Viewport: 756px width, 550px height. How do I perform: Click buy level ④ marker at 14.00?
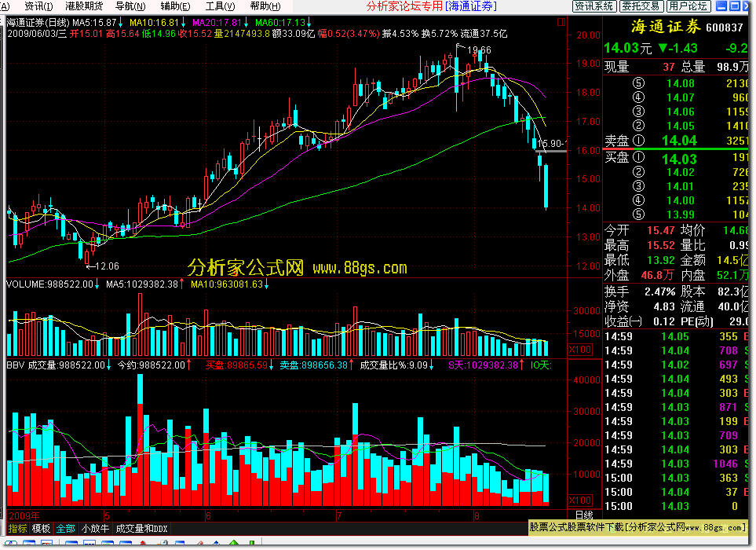click(x=638, y=200)
